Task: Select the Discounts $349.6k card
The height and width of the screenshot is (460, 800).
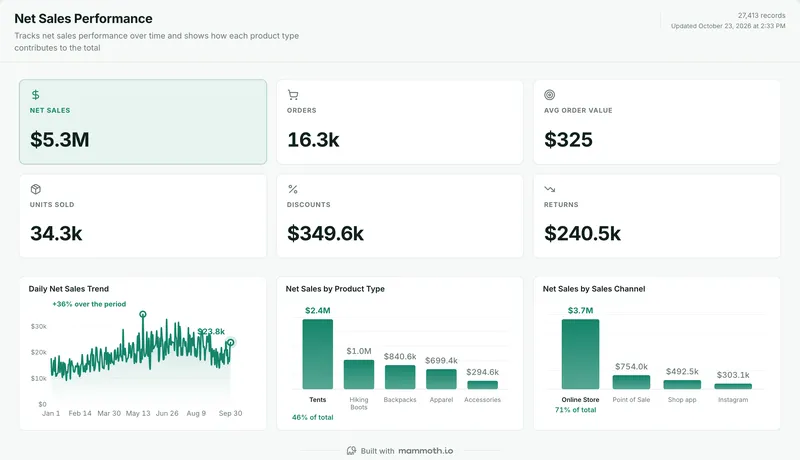Action: pos(399,216)
